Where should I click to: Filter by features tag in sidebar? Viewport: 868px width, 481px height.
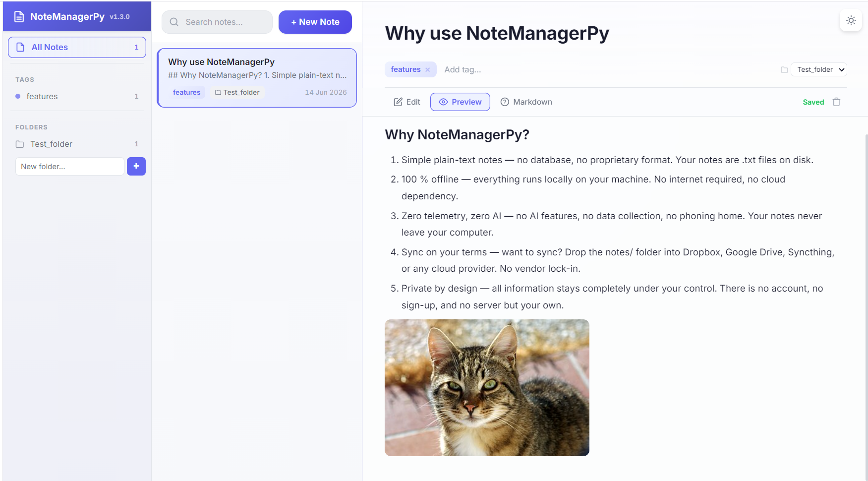tap(77, 96)
